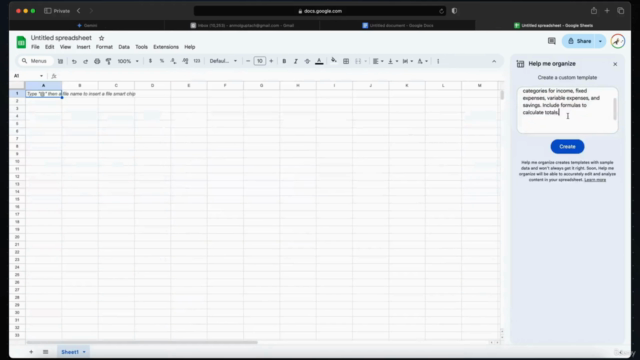Open the Extensions menu
The width and height of the screenshot is (640, 360).
(x=166, y=47)
